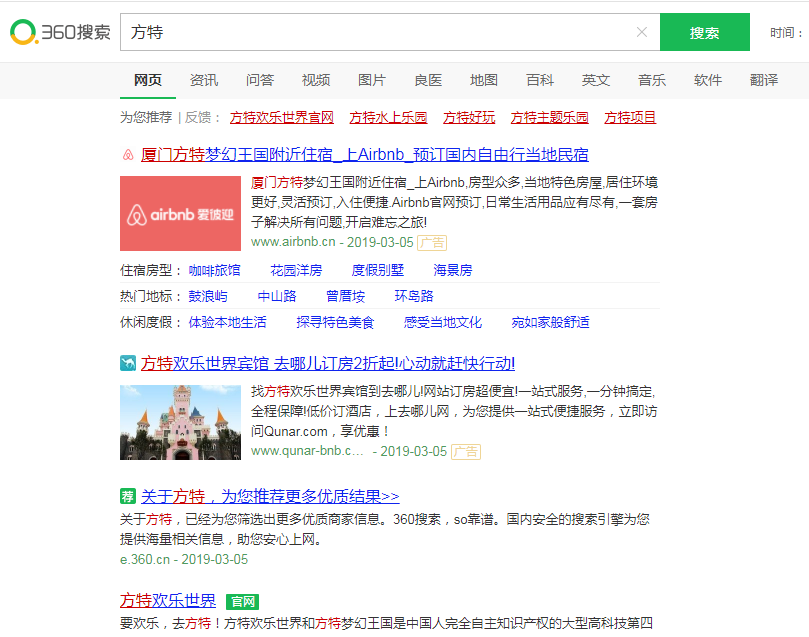The image size is (809, 637).
Task: Open the 方特欢乐世界 result title
Action: 168,601
